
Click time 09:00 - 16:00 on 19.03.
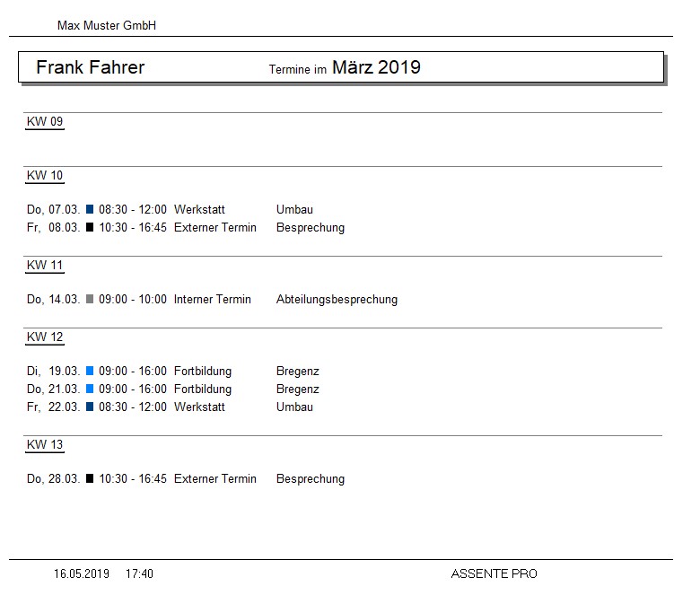[133, 371]
